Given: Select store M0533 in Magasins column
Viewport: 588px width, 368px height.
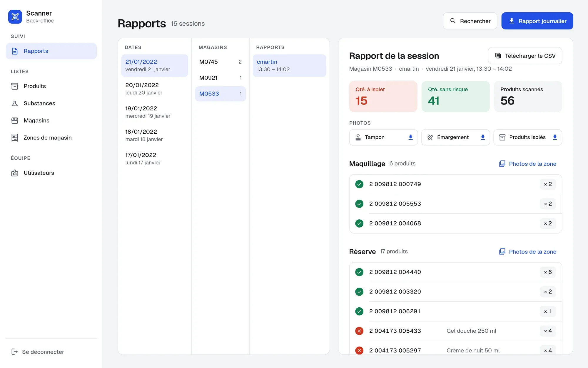Looking at the screenshot, I should [220, 94].
